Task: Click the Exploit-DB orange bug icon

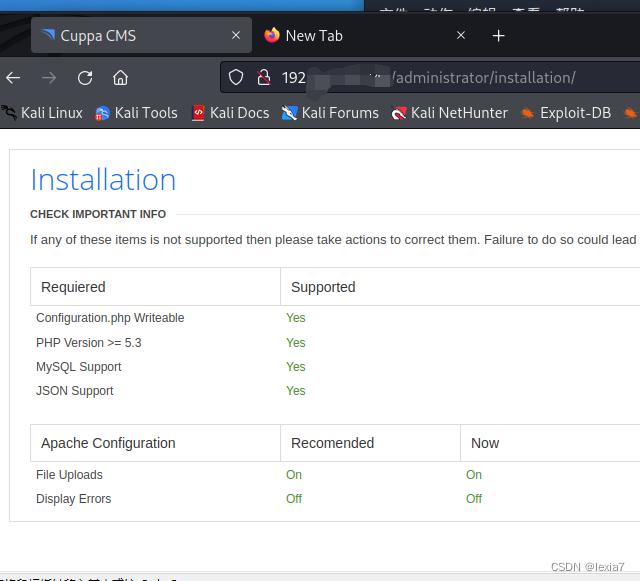Action: coord(527,113)
